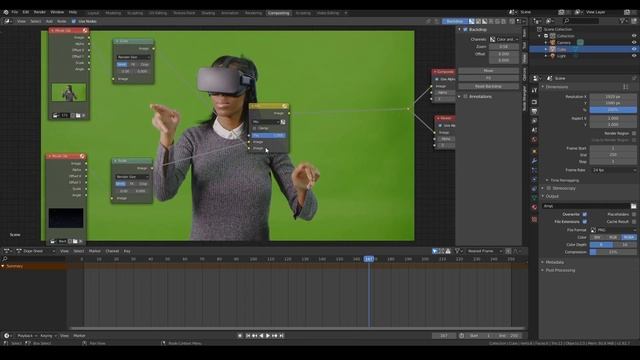The image size is (640, 360).
Task: Click the output path folder browse icon
Action: [x=633, y=206]
